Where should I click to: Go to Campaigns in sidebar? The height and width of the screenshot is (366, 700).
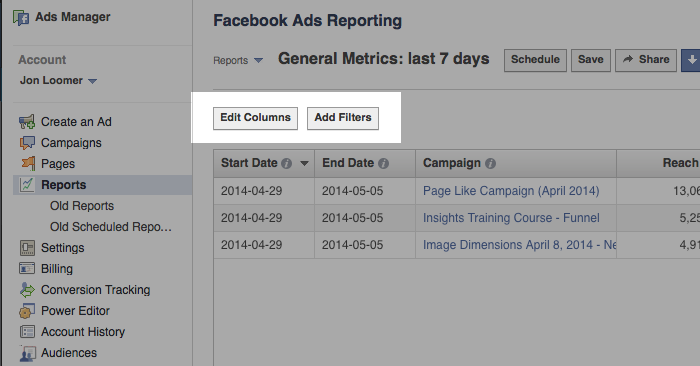pyautogui.click(x=71, y=143)
